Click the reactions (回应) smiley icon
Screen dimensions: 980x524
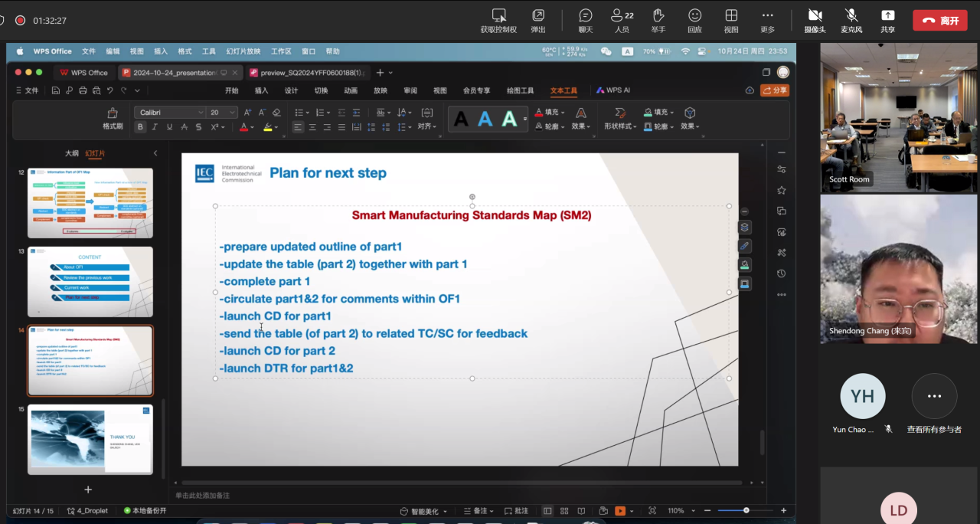tap(694, 16)
